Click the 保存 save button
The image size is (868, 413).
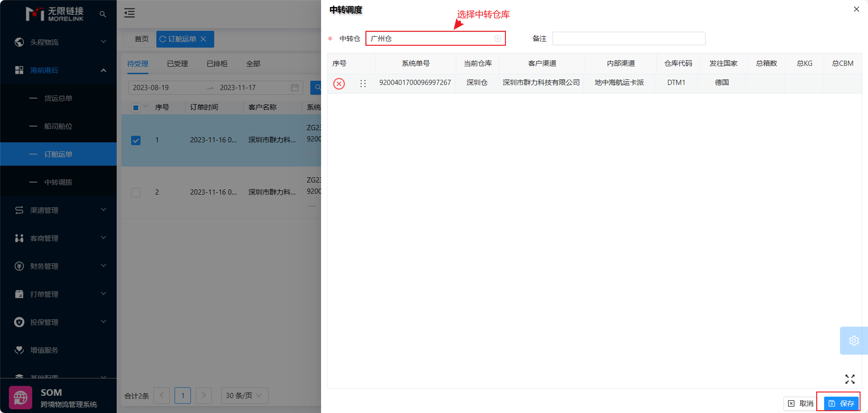[841, 403]
